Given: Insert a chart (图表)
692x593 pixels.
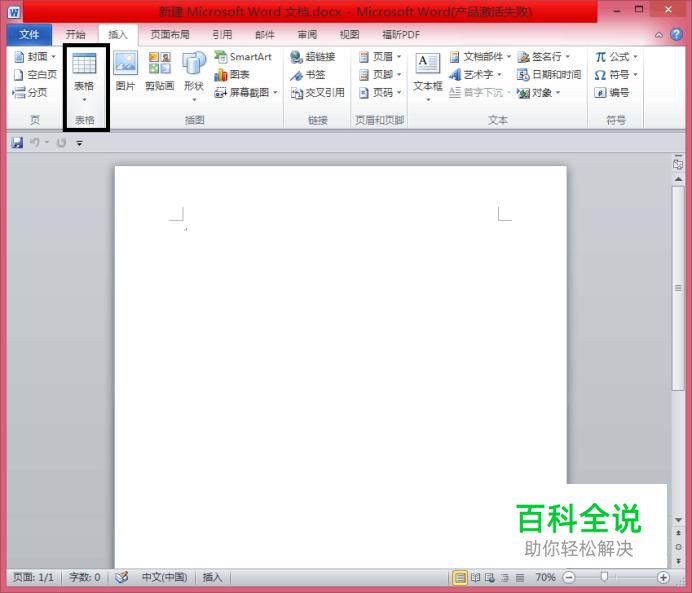Looking at the screenshot, I should [232, 75].
